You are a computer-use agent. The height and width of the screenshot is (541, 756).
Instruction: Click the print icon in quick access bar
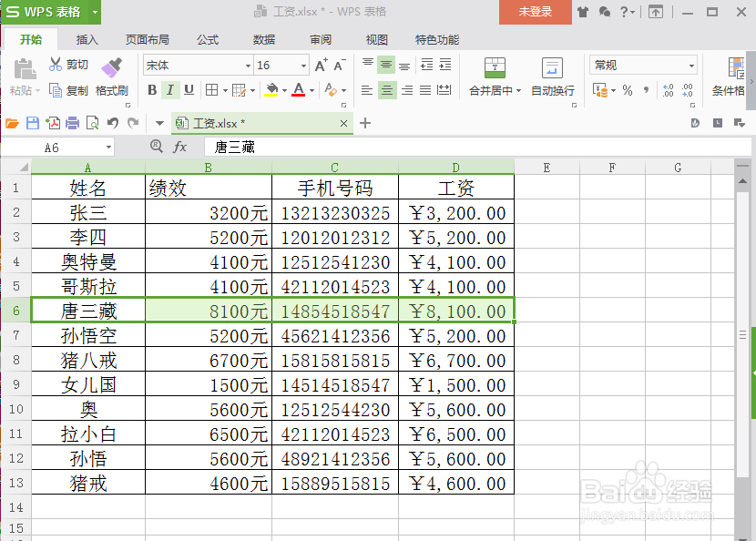click(x=73, y=123)
